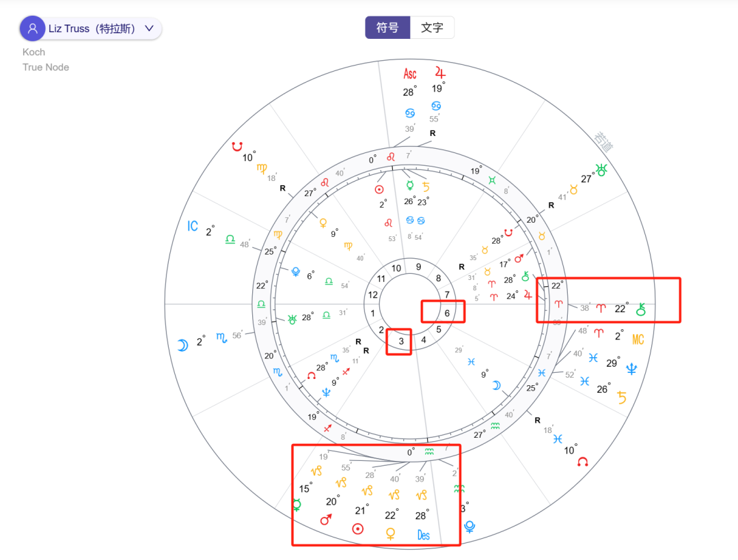Open the Liz Truss chart selector dropdown
The image size is (738, 560).
[x=149, y=29]
